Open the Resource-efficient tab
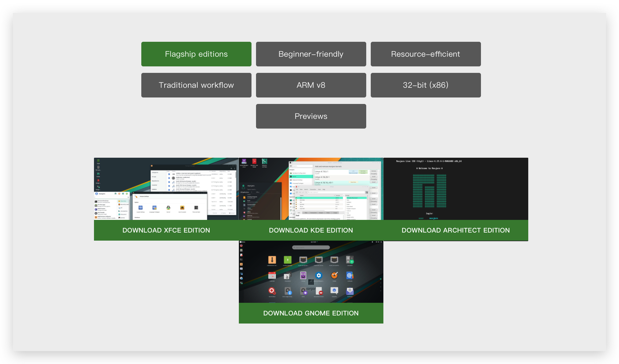The image size is (619, 364). coord(426,54)
